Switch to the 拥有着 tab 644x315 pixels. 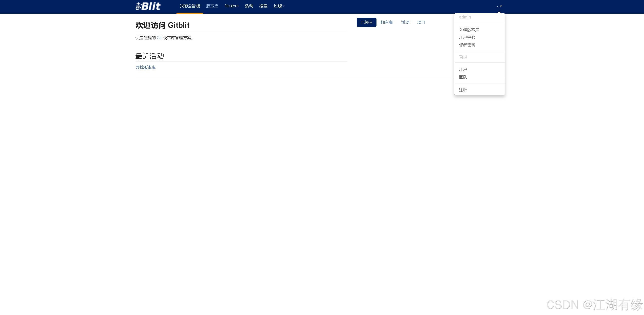387,22
